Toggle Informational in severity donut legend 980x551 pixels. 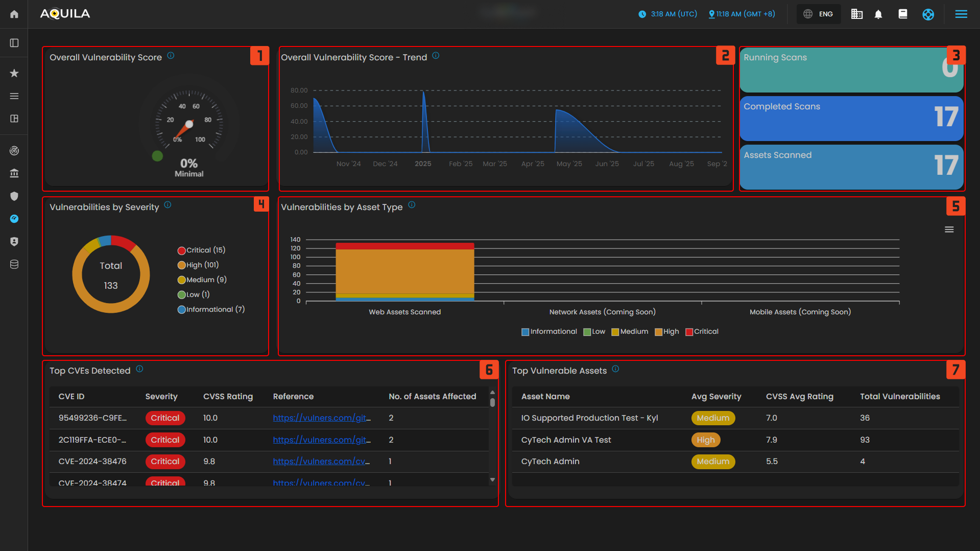(x=211, y=310)
